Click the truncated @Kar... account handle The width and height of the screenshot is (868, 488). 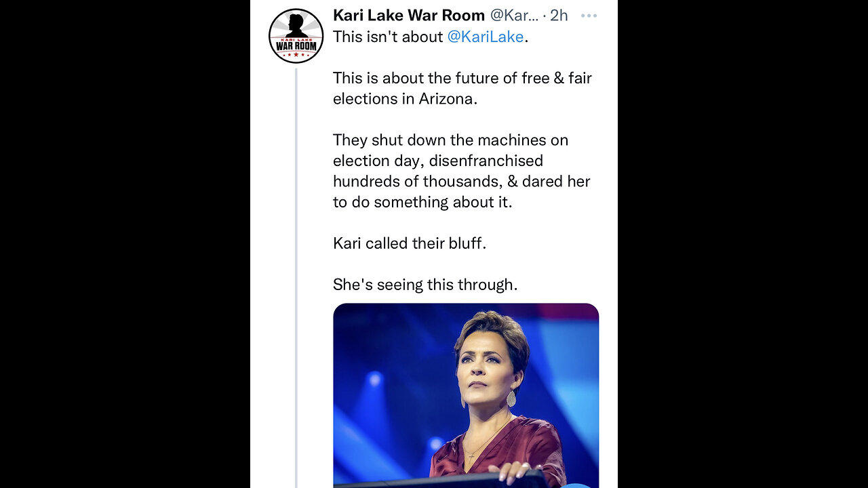pos(514,16)
